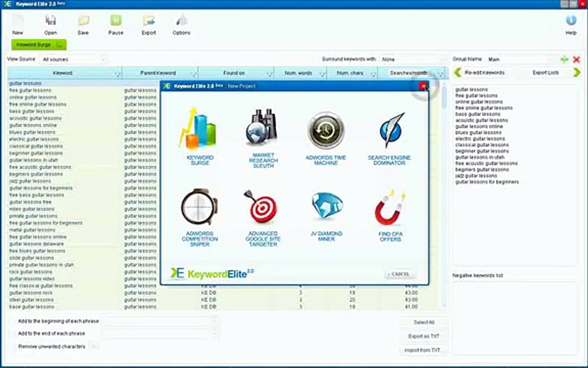Click the green plus add group icon
The width and height of the screenshot is (588, 368).
[564, 59]
